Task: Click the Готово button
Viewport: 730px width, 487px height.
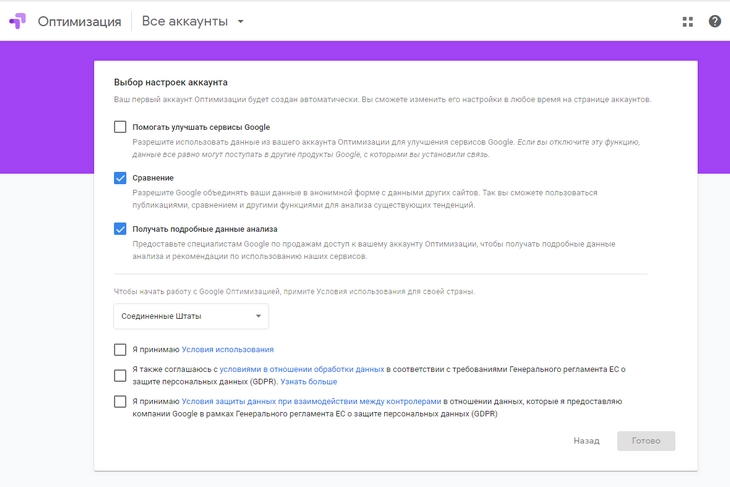Action: point(645,441)
